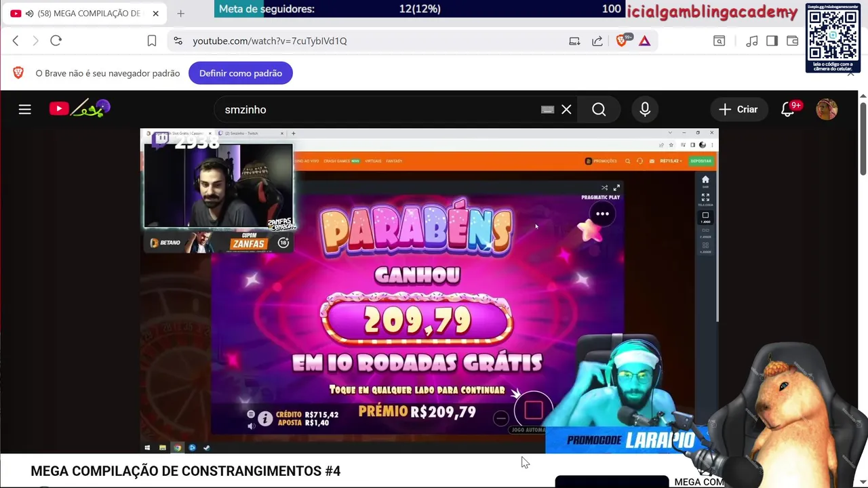Open the YouTube guide hamburger menu

click(x=25, y=109)
